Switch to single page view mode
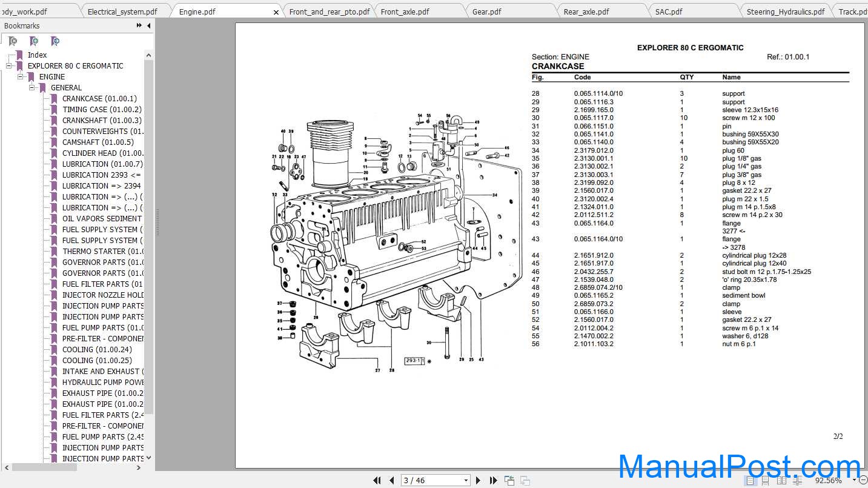The width and height of the screenshot is (868, 488). tap(750, 480)
